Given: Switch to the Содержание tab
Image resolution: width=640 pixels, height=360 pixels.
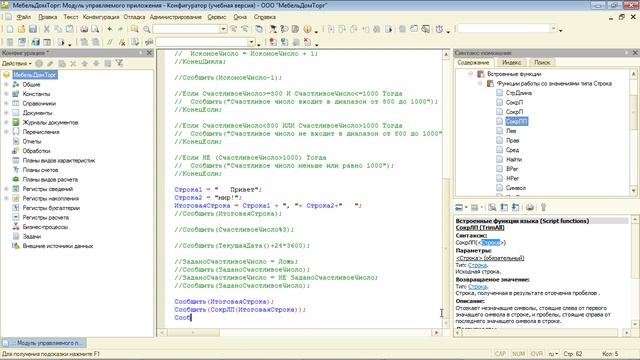Looking at the screenshot, I should click(473, 62).
